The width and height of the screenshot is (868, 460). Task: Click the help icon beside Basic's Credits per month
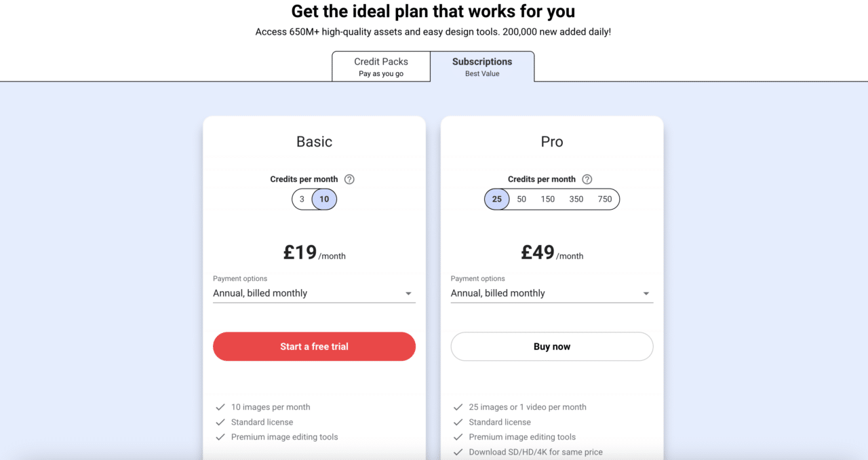point(349,179)
